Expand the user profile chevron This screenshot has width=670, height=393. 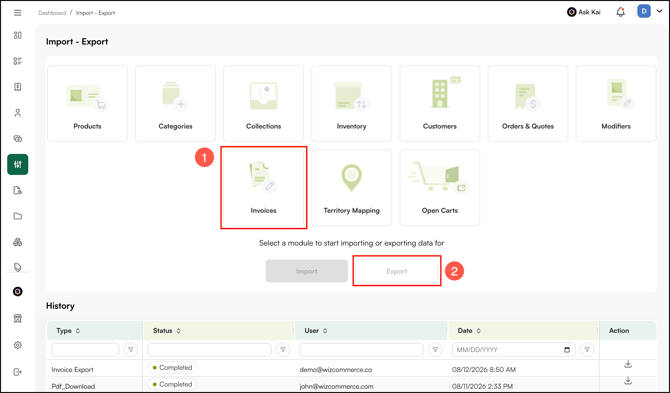point(659,12)
